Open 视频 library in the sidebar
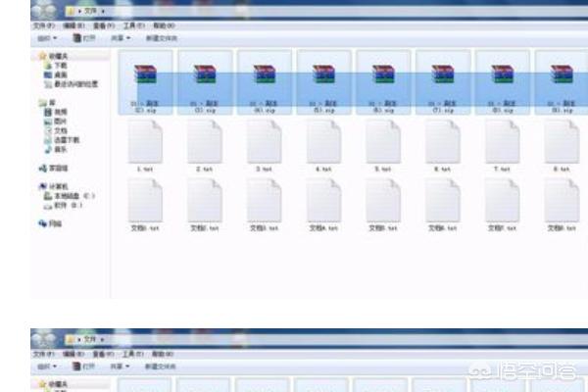Image resolution: width=588 pixels, height=392 pixels. [56, 112]
